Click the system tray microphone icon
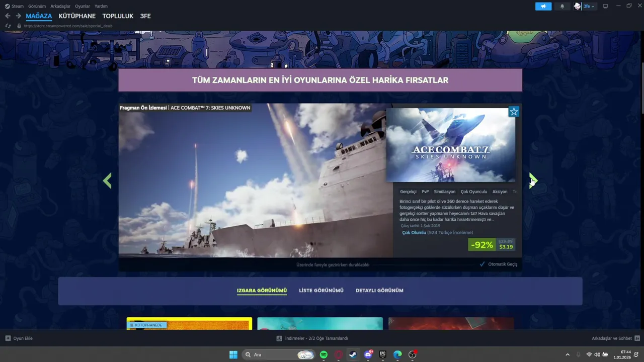Screen dimensions: 644x362 (578, 354)
